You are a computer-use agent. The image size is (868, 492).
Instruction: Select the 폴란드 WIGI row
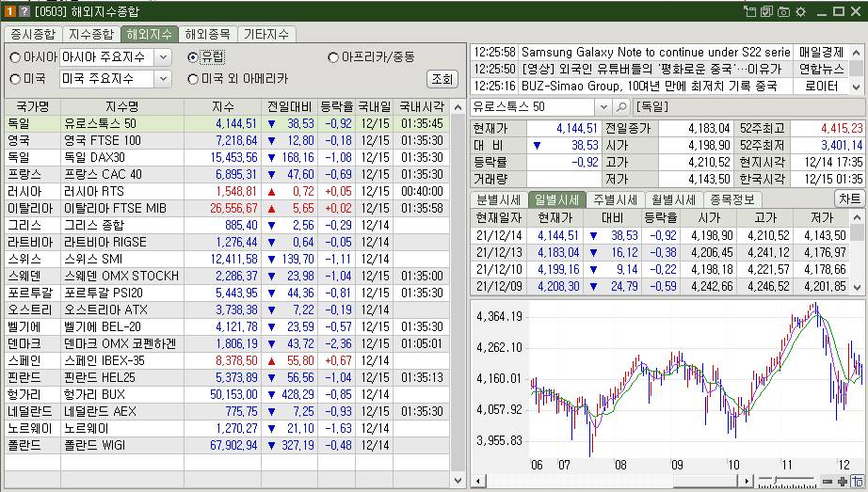click(227, 446)
